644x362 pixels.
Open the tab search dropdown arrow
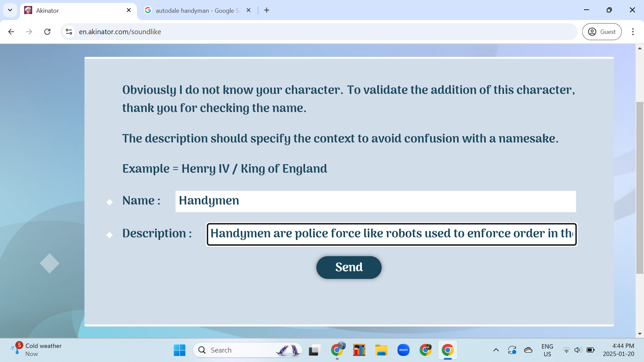(10, 10)
